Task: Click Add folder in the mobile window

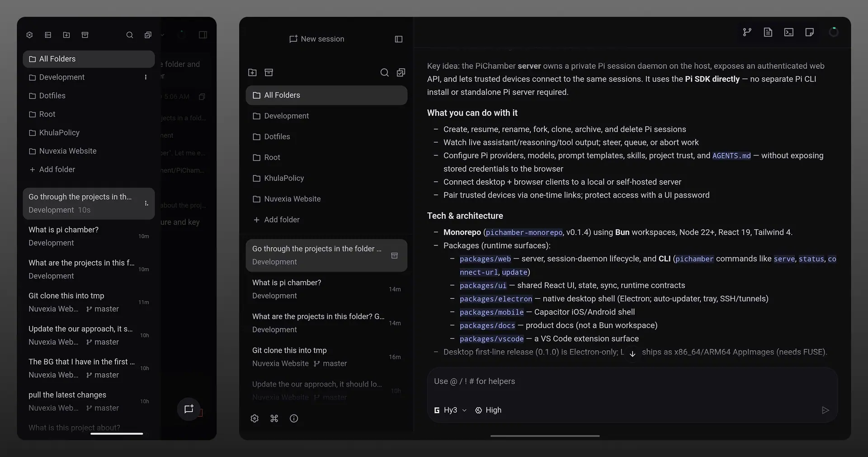Action: pos(52,170)
